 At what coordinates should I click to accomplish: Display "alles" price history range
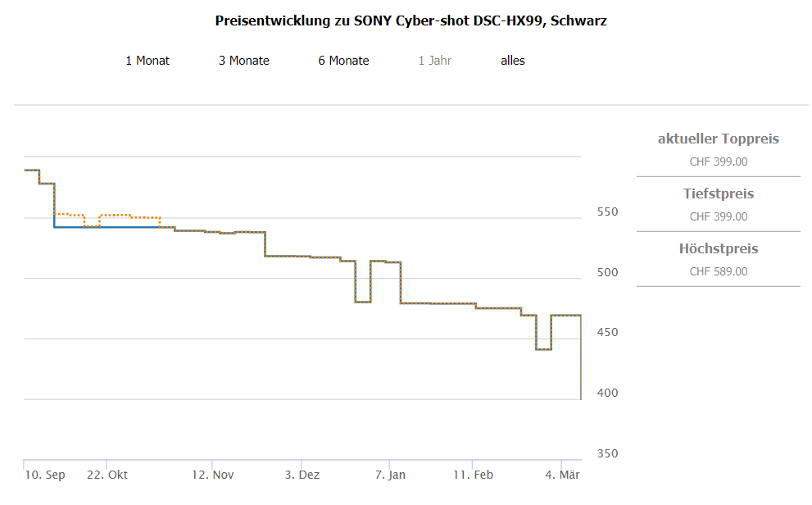pos(512,61)
